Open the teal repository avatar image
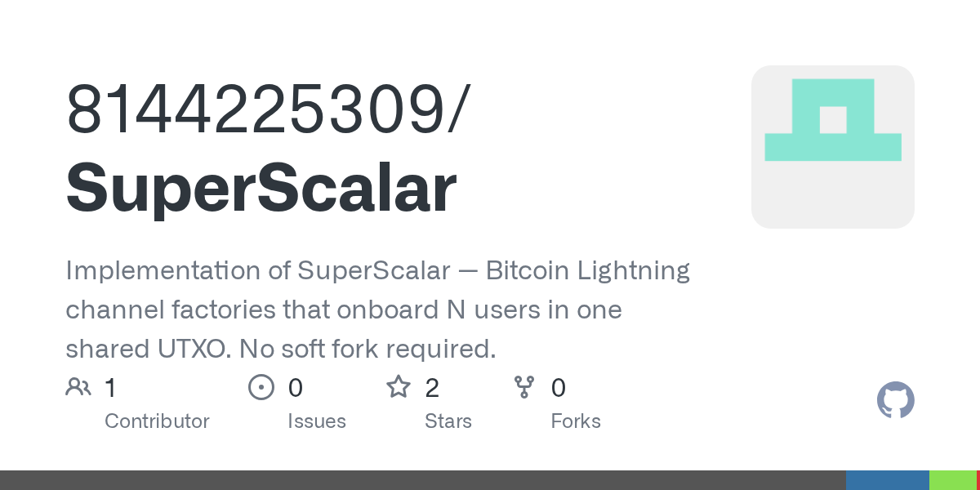The width and height of the screenshot is (980, 490). [832, 147]
